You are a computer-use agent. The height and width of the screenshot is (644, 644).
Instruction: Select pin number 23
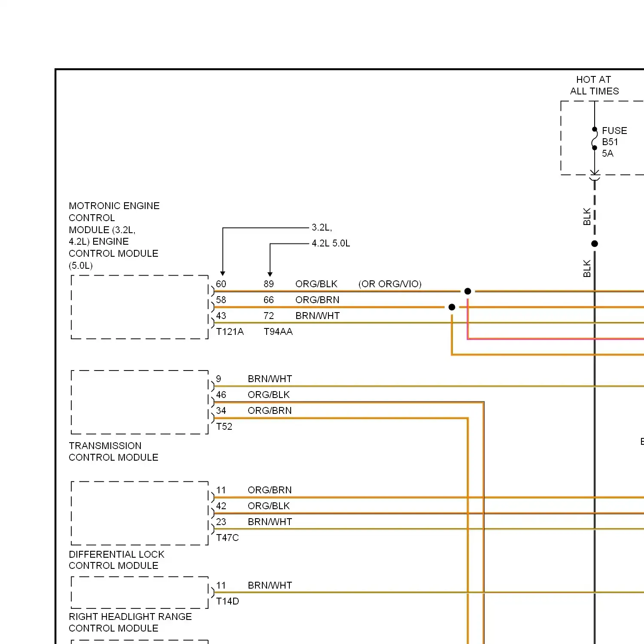[221, 522]
